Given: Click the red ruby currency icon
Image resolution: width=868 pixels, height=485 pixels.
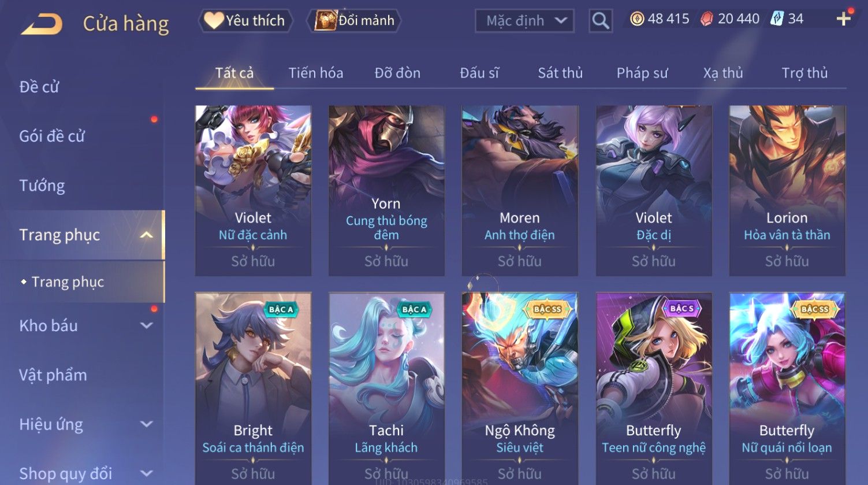Looking at the screenshot, I should (x=706, y=19).
